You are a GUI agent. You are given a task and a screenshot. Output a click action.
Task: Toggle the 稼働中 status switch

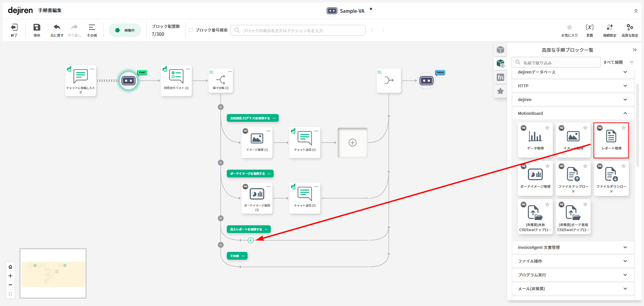pos(125,30)
